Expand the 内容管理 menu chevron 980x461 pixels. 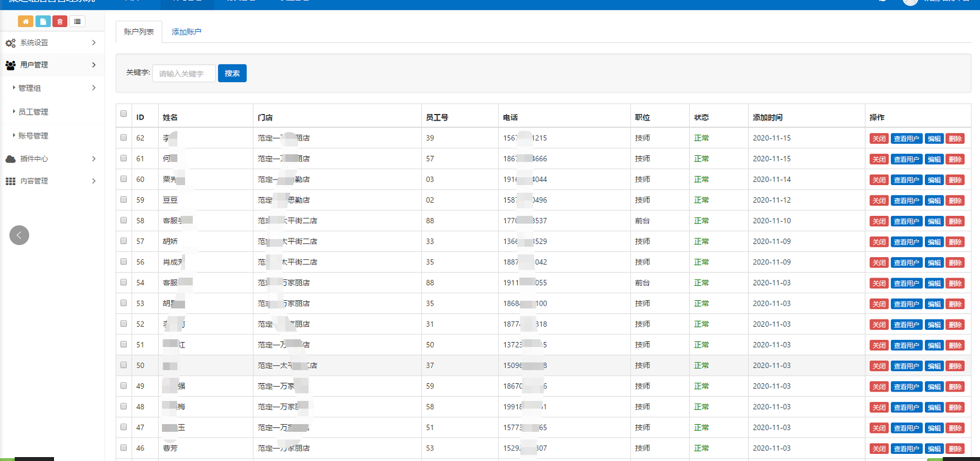pos(94,181)
